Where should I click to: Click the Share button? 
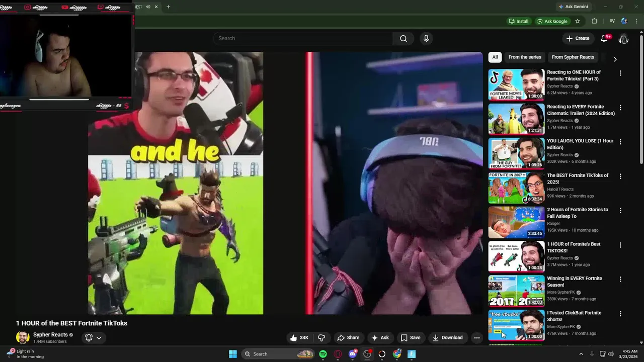coord(348,338)
